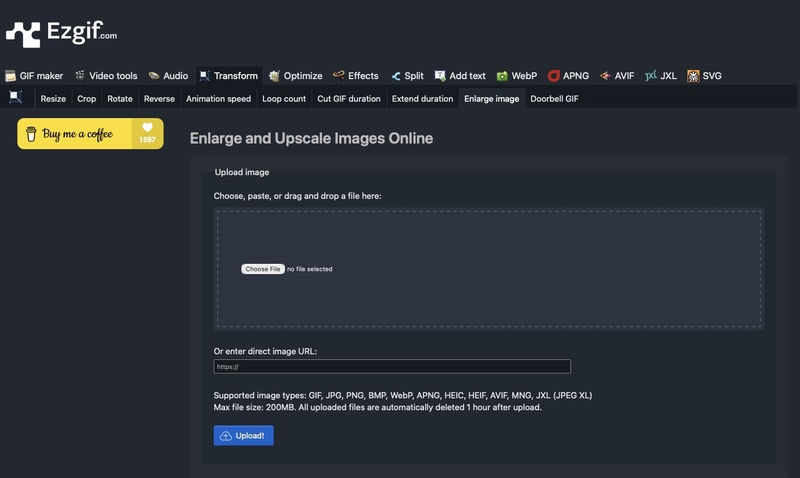
Task: Click the Video tools clapper icon
Action: 80,76
